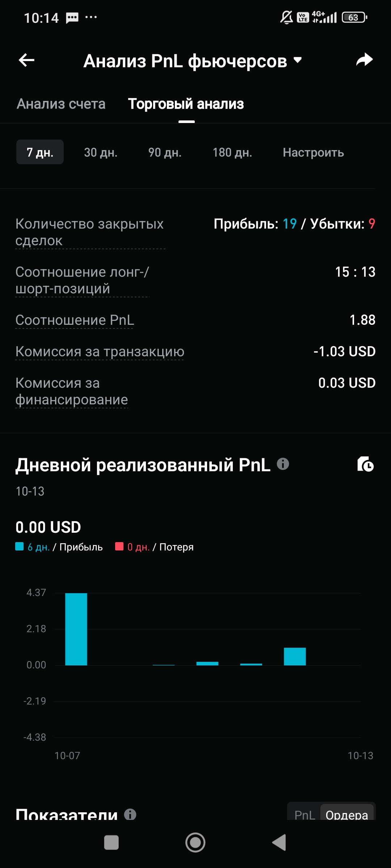This screenshot has width=391, height=868.
Task: Tap Настроить to set custom period
Action: 313,152
